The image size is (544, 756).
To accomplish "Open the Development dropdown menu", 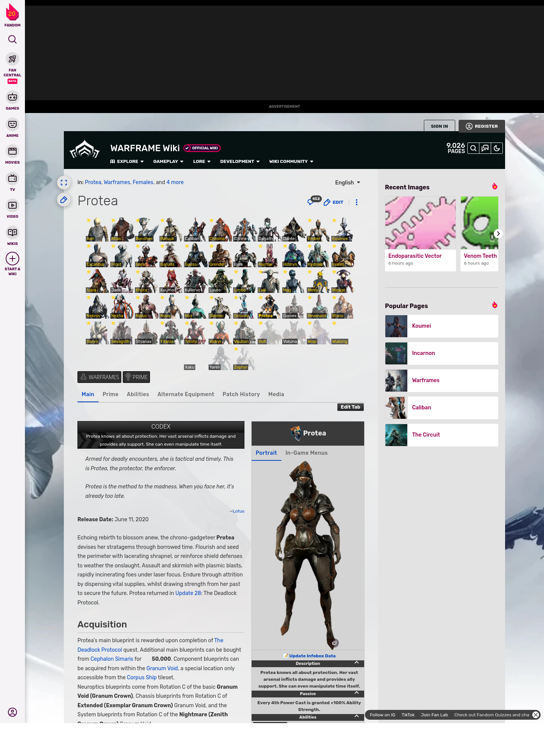I will click(240, 161).
